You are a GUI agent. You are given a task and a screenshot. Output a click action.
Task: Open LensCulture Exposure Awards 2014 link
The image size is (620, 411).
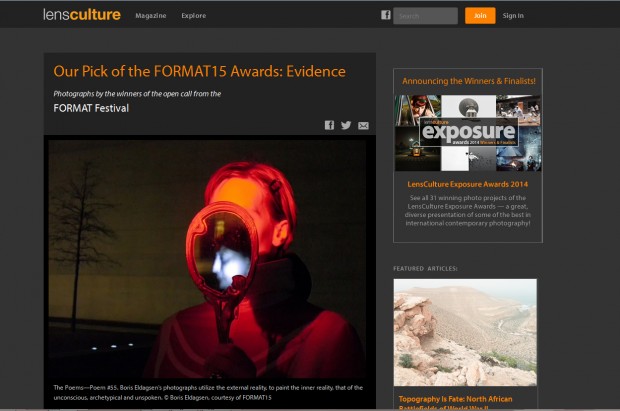pos(468,184)
